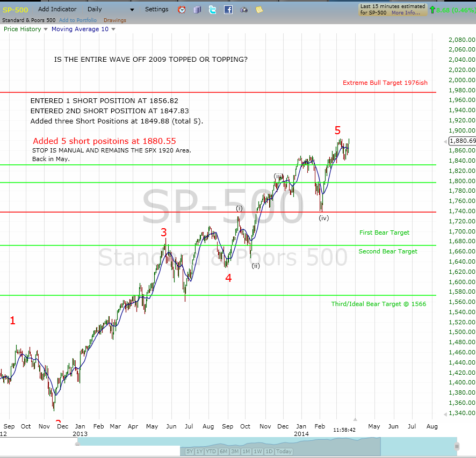
Task: Click the 2,000.00 price axis value
Action: [461, 80]
